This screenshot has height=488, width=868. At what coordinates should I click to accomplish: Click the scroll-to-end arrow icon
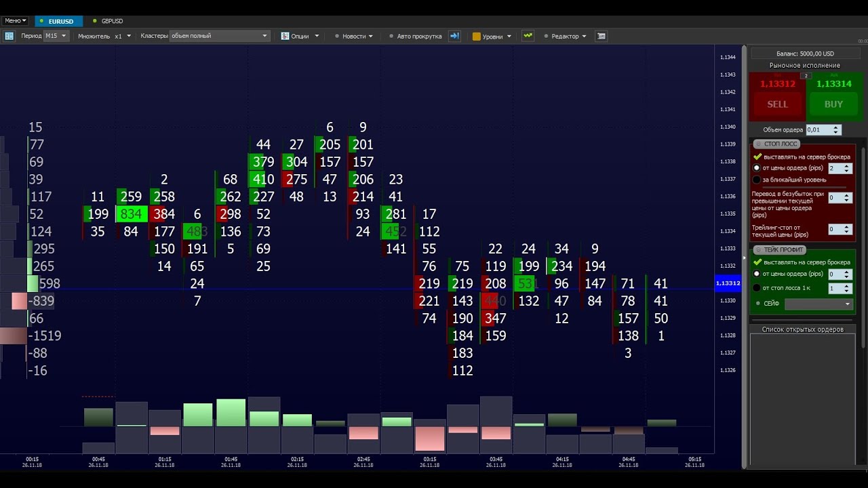point(455,36)
